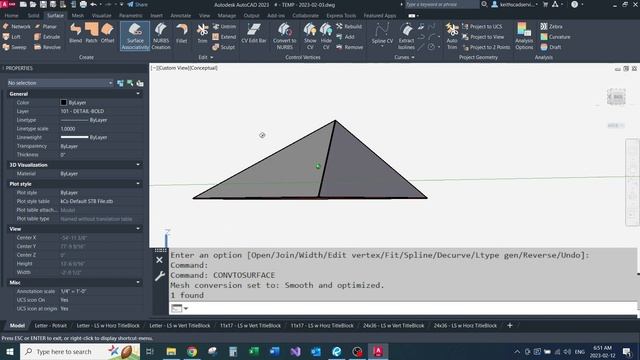Viewport: 640px width, 360px height.
Task: Collapse the Plot style section
Action: click(x=138, y=184)
